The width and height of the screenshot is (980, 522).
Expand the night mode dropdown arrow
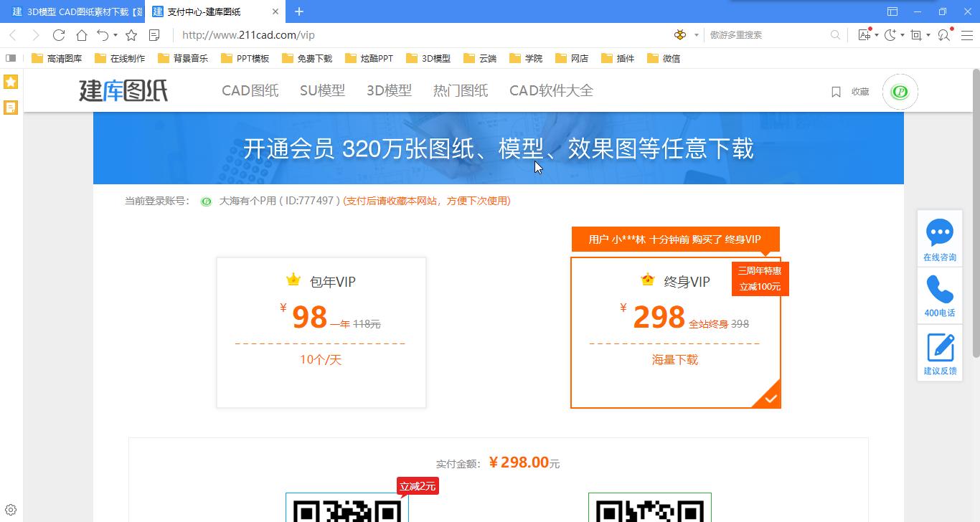pos(903,35)
